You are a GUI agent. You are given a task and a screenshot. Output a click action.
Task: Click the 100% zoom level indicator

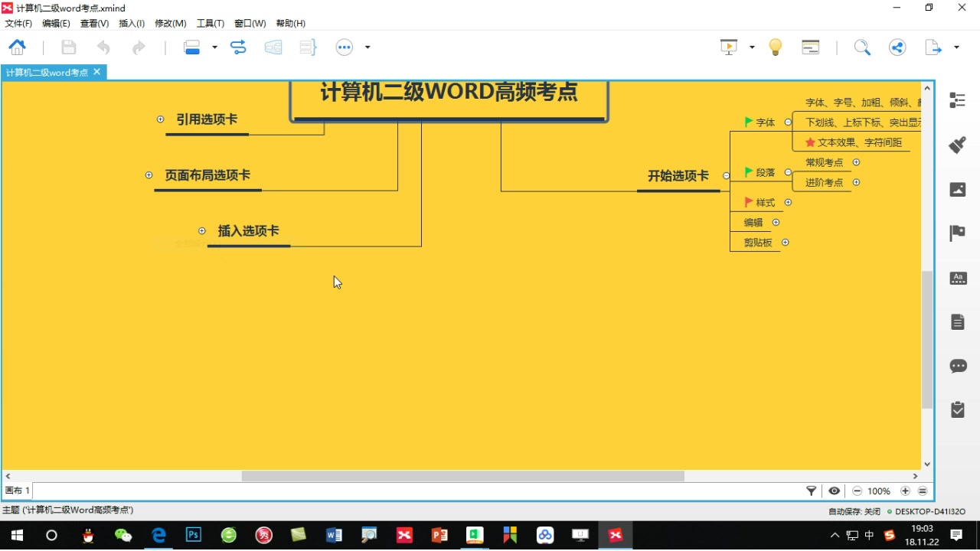tap(879, 491)
